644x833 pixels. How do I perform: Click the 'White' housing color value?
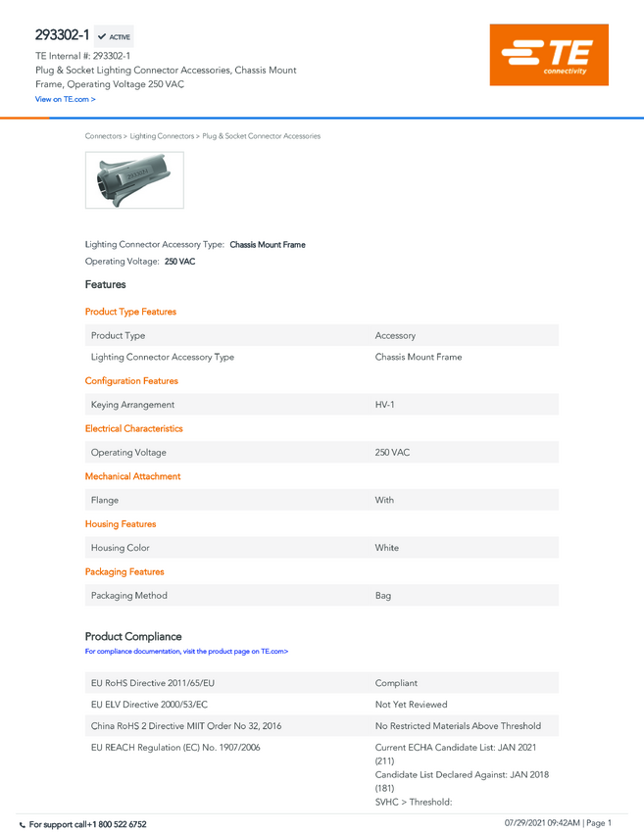(387, 548)
